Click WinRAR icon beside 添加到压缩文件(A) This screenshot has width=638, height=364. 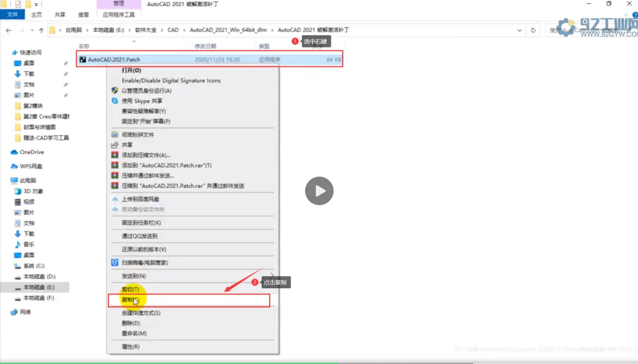(115, 155)
